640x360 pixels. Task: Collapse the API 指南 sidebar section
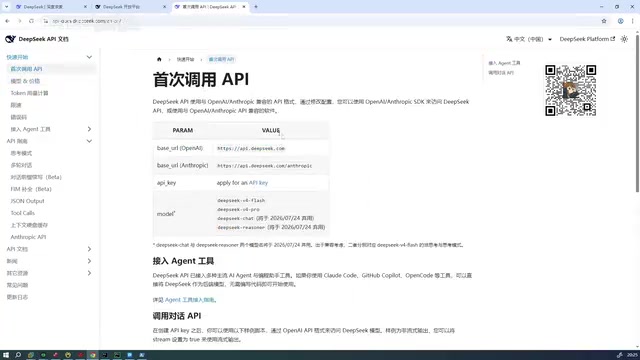(x=89, y=141)
